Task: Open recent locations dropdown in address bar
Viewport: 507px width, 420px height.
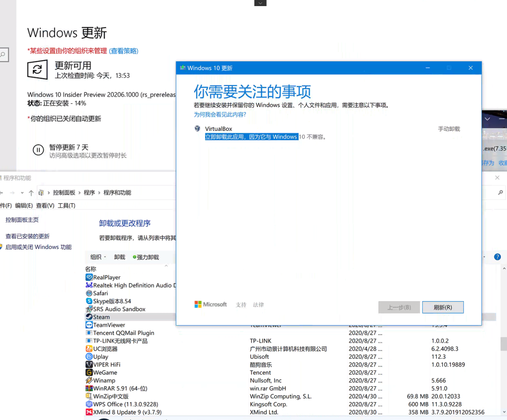Action: coord(22,193)
